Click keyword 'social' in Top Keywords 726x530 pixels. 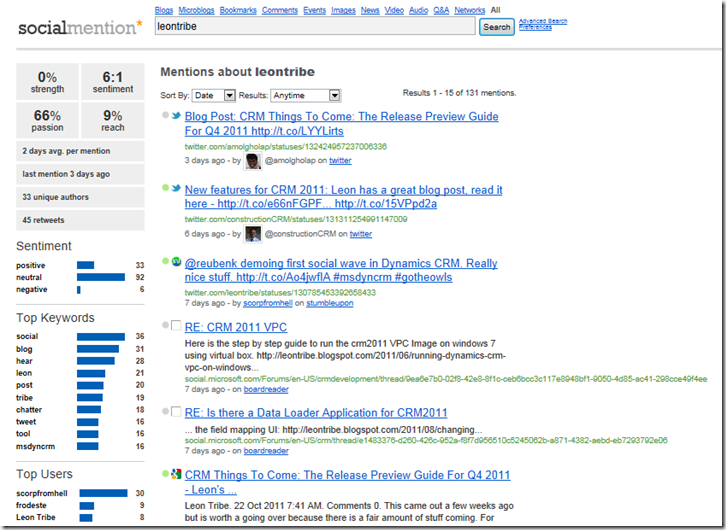[27, 336]
